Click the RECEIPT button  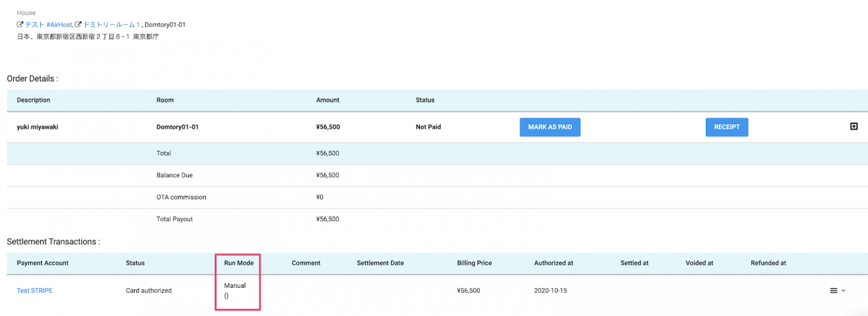[x=727, y=127]
